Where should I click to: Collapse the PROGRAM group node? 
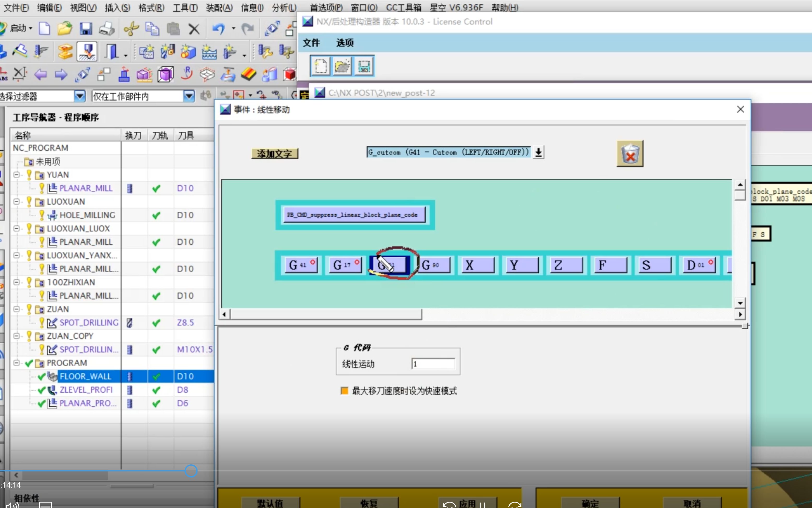16,363
